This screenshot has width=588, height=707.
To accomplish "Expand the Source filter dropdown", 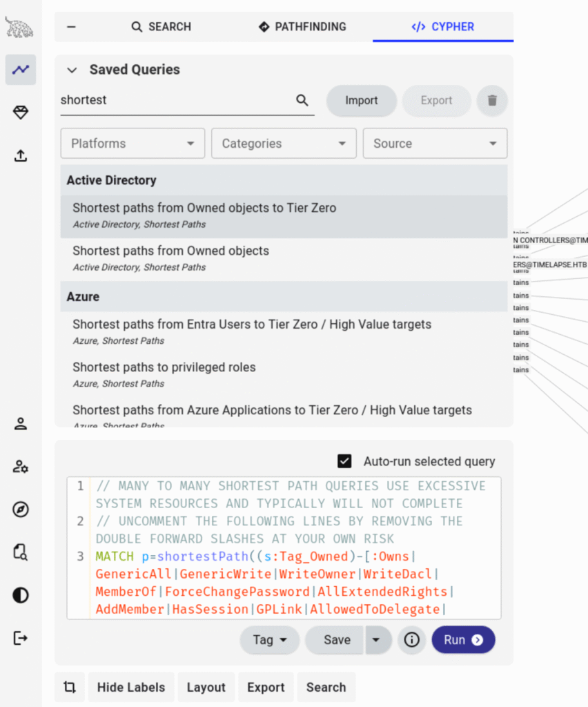I will [435, 144].
